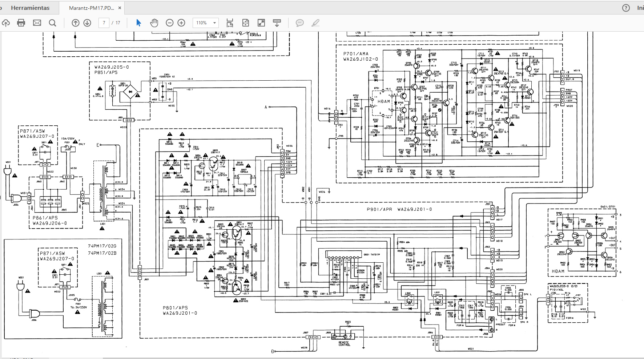Print the document with the printer icon

click(21, 23)
